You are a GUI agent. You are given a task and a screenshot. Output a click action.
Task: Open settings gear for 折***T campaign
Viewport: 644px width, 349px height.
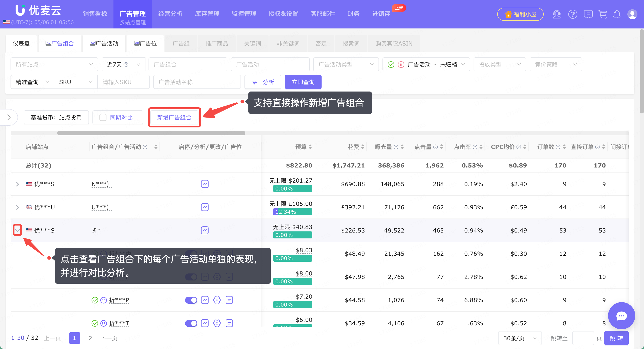click(217, 323)
